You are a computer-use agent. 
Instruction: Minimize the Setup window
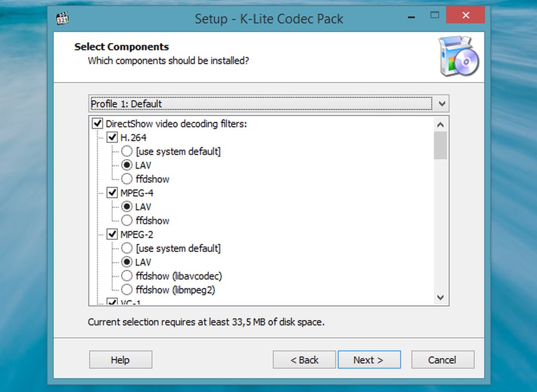tap(408, 15)
